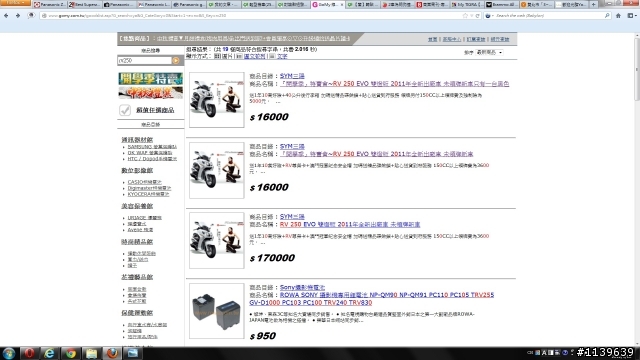Click the browser Forward arrow
This screenshot has width=640, height=360.
18,16
